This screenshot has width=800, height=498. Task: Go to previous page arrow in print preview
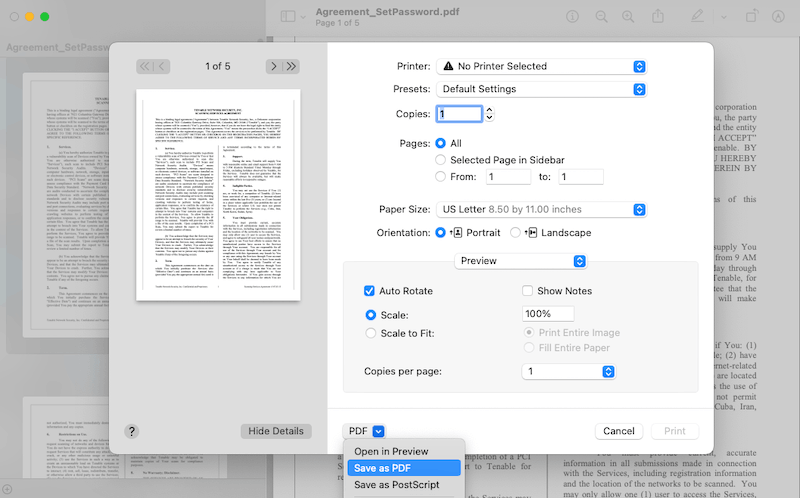162,66
